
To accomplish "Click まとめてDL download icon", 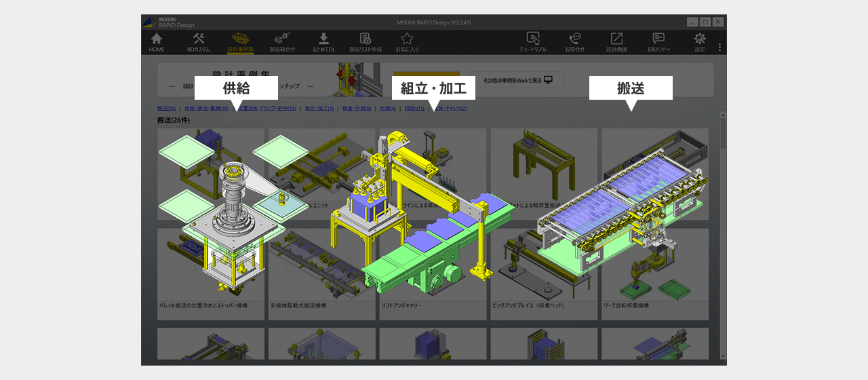I will (x=323, y=42).
